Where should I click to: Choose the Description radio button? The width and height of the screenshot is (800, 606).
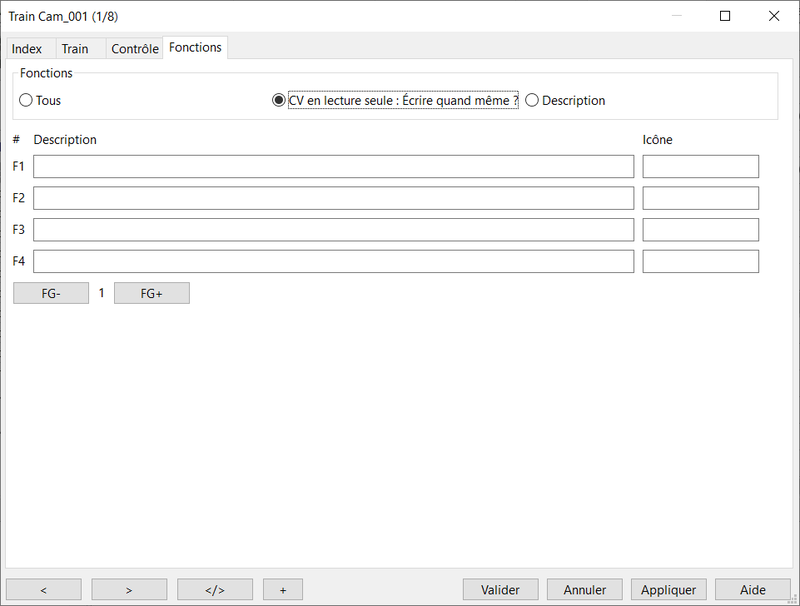(532, 100)
